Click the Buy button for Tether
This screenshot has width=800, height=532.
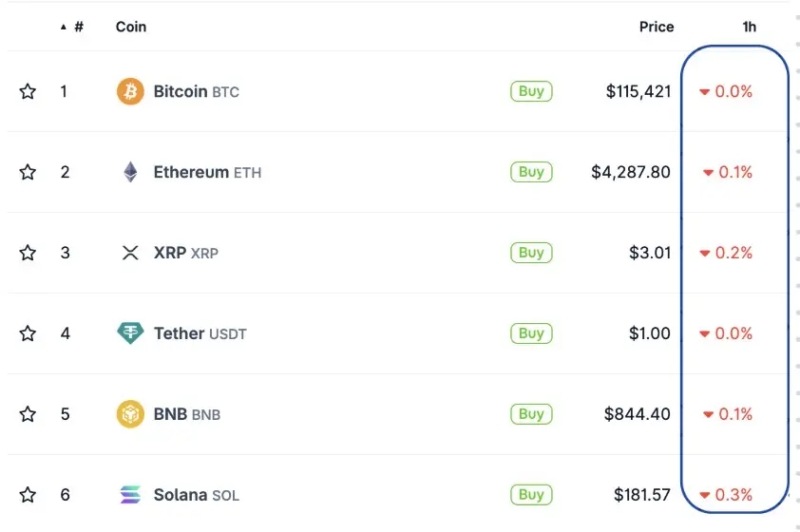point(531,333)
